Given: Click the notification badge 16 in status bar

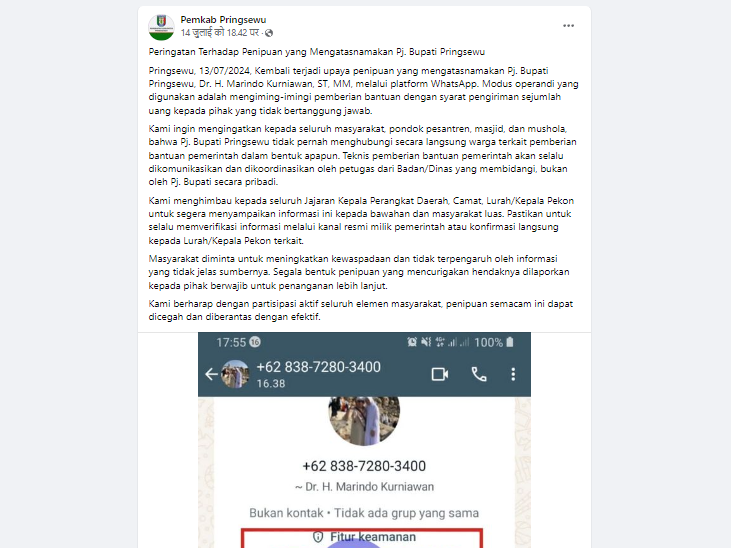Looking at the screenshot, I should (x=255, y=342).
